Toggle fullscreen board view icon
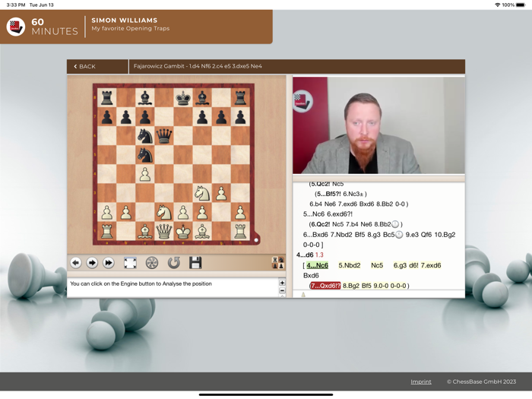The width and height of the screenshot is (532, 399). (x=130, y=263)
